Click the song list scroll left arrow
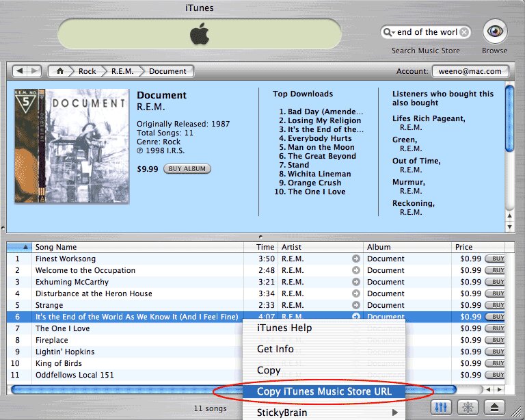Viewport: 525px width, 420px height. [489, 389]
